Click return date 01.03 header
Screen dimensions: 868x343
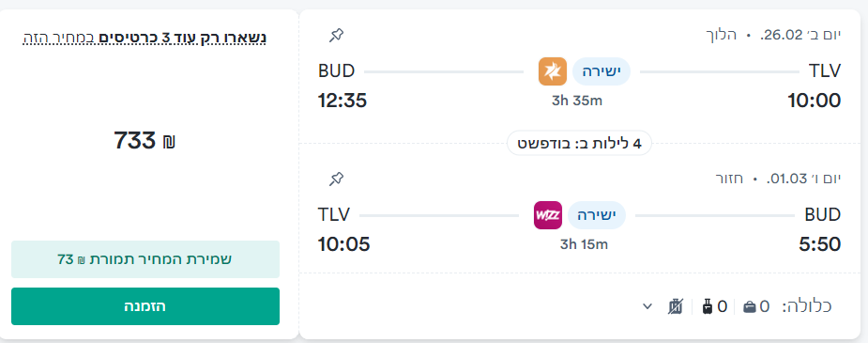tap(804, 179)
